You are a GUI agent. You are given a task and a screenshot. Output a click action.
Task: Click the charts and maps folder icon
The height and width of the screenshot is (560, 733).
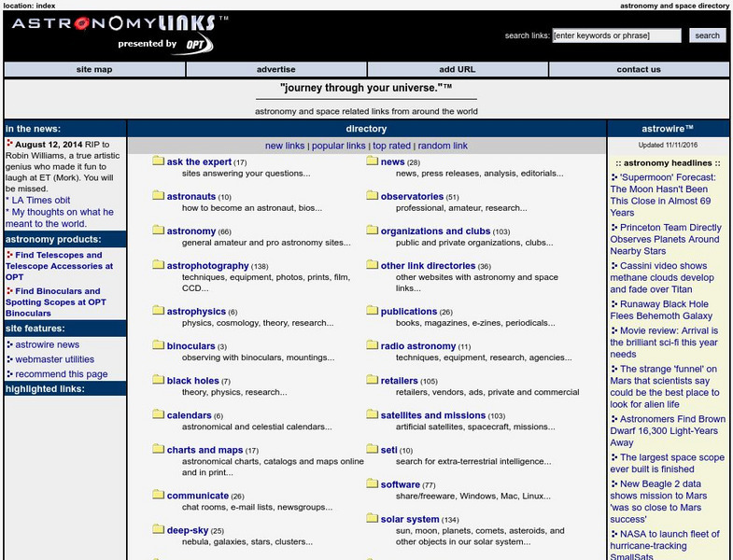click(159, 449)
